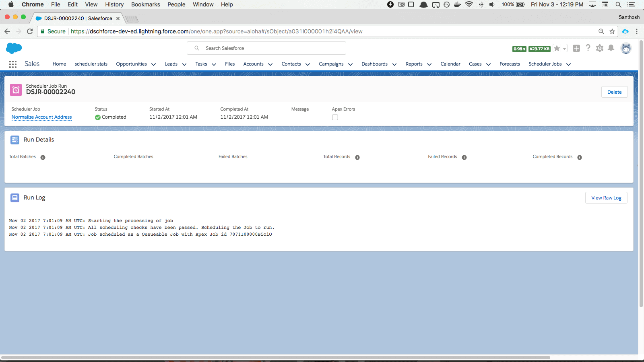Click the Delete button
644x362 pixels.
tap(614, 92)
